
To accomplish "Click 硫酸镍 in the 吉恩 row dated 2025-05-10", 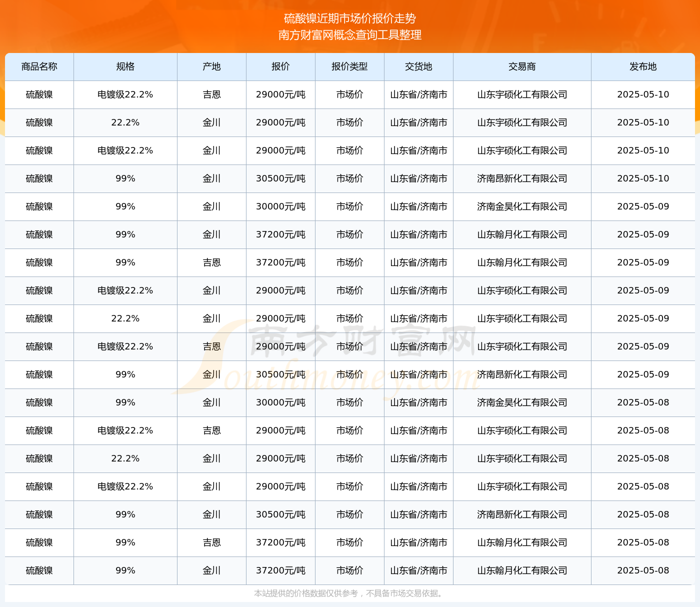I will (x=39, y=94).
